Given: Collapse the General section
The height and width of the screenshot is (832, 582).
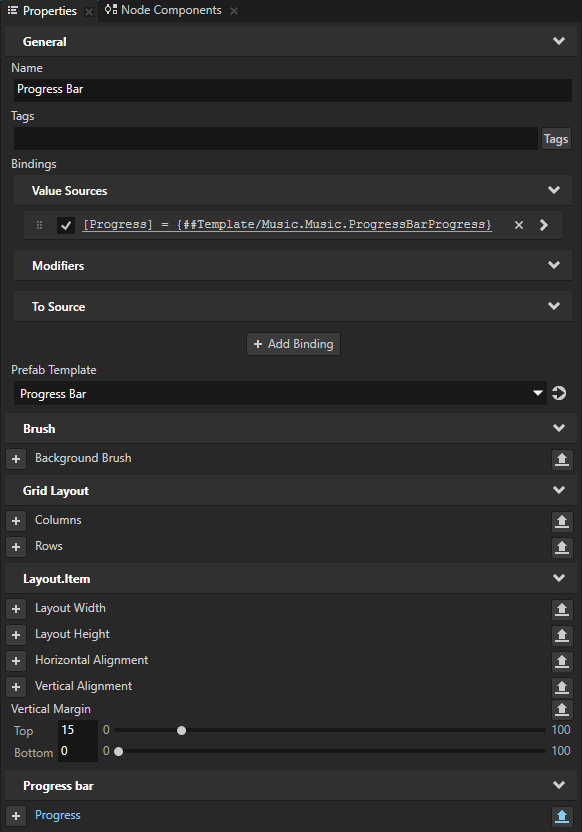Looking at the screenshot, I should click(x=560, y=41).
